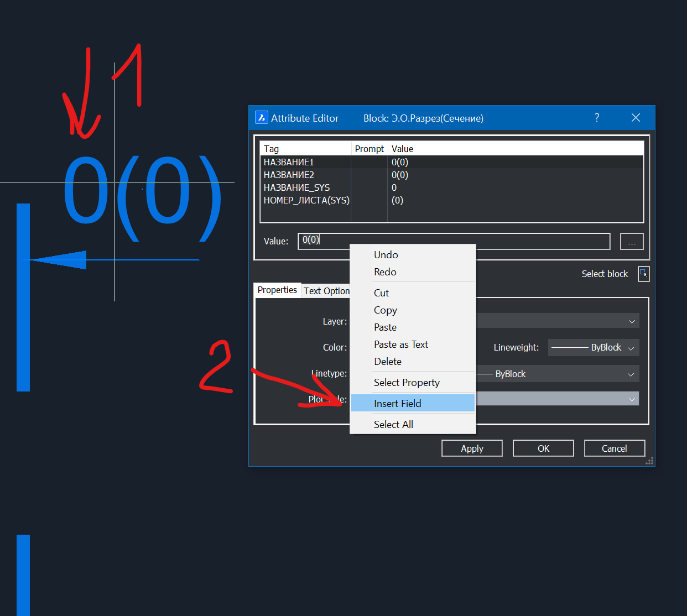Open the Linetype ByBlock dropdown

point(630,374)
